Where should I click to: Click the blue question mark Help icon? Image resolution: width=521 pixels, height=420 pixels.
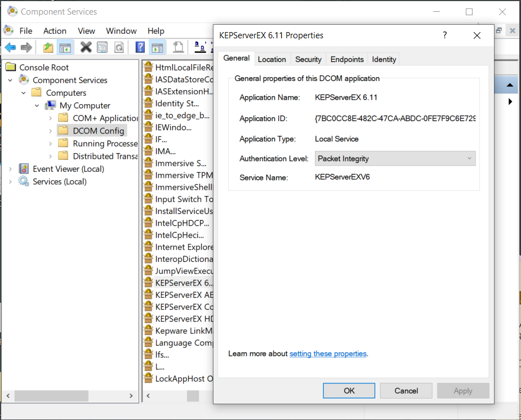pyautogui.click(x=140, y=47)
